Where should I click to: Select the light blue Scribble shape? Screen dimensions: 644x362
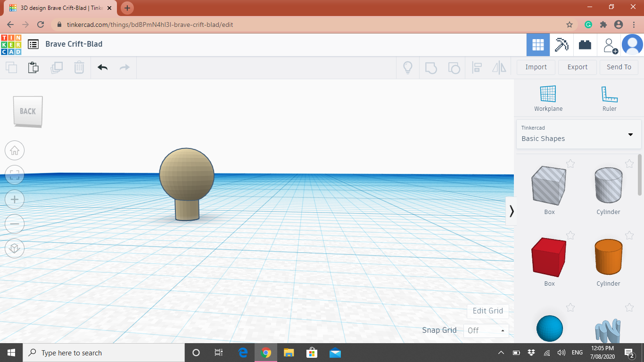point(608,331)
